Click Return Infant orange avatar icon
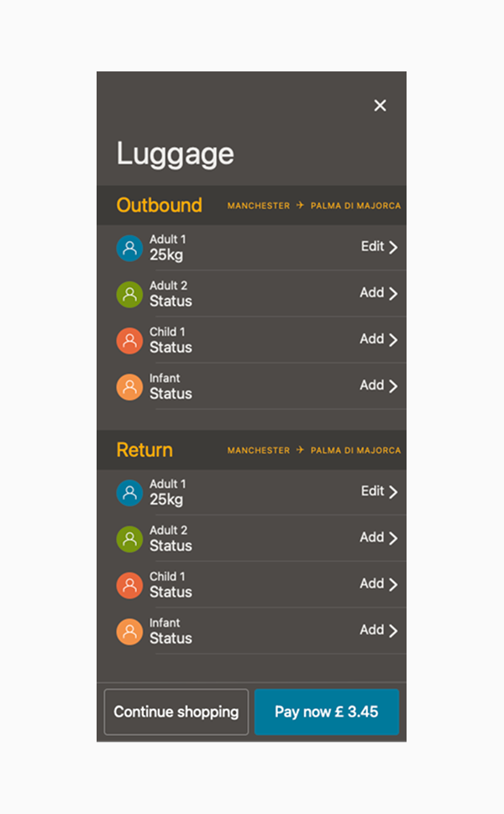The image size is (504, 814). [129, 631]
